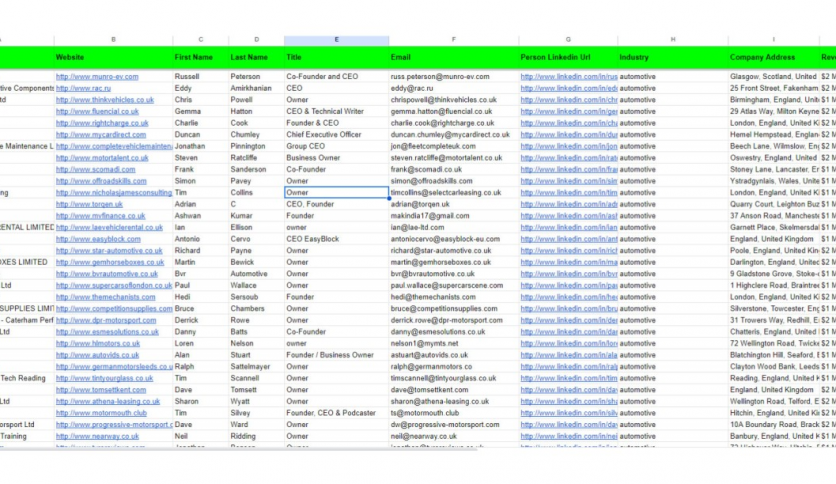This screenshot has height=484, width=836.
Task: Open Russell Peterson's LinkedIn URL
Action: click(x=569, y=77)
